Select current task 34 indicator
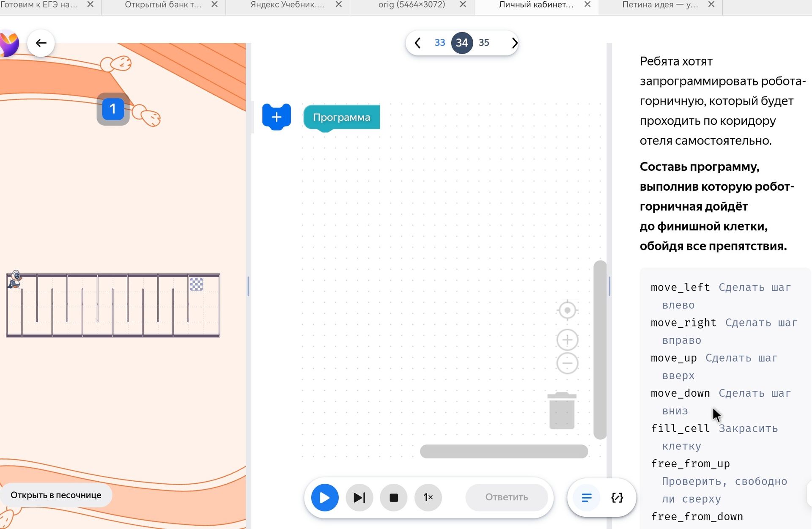The height and width of the screenshot is (529, 812). click(462, 43)
